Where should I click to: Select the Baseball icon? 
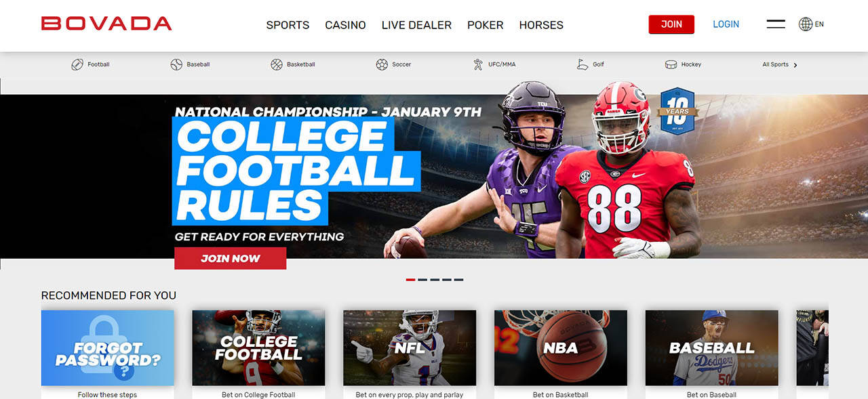coord(176,64)
